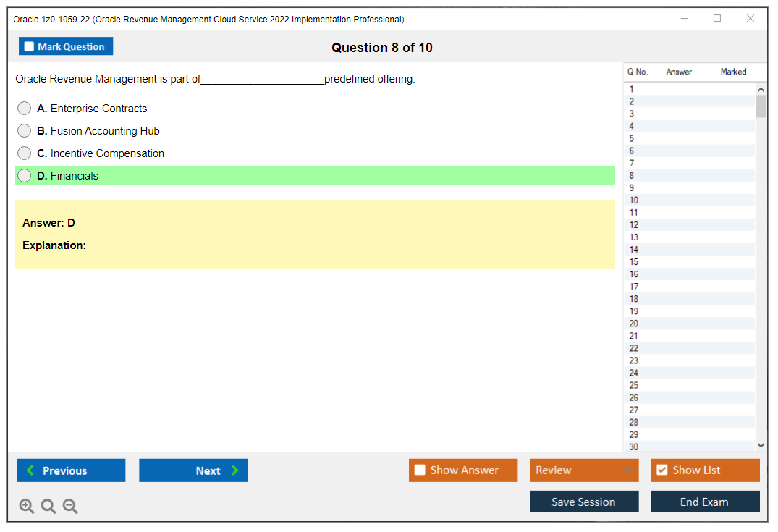Select question 15 in the list
Viewport: 778px width, 532px height.
pos(634,262)
